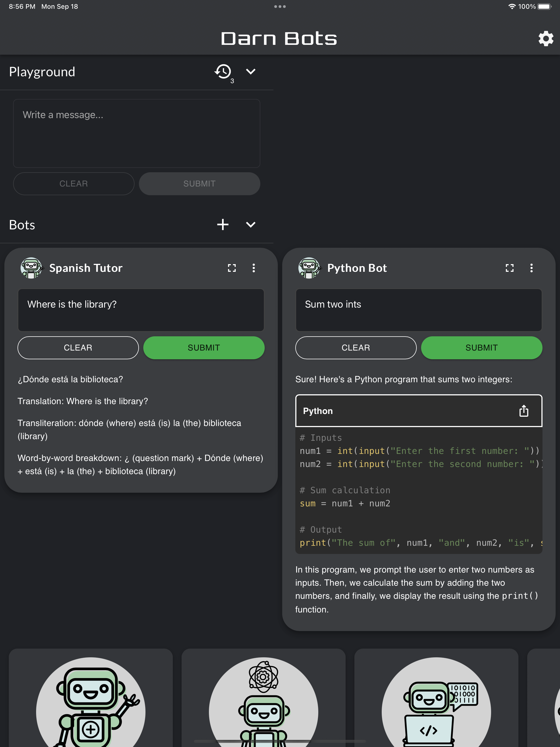Edit the 'Where is the library?' field
The height and width of the screenshot is (747, 560).
click(x=141, y=310)
